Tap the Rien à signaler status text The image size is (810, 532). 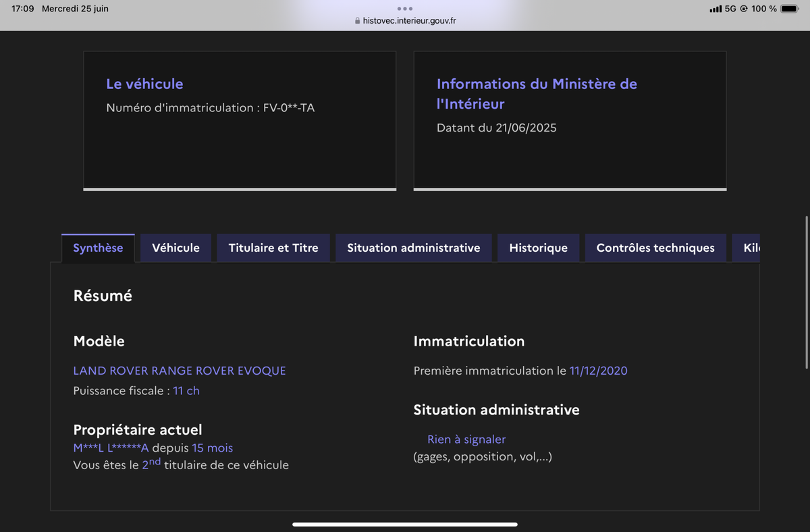point(466,440)
